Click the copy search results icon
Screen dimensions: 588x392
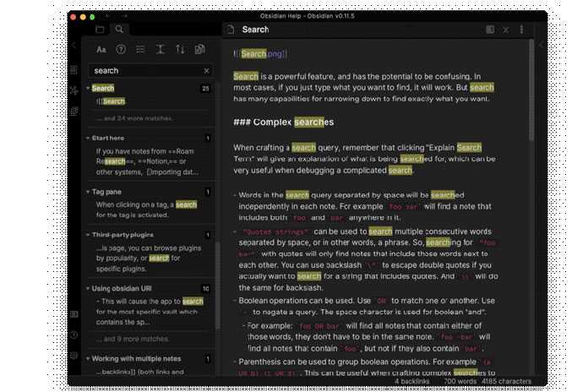200,50
